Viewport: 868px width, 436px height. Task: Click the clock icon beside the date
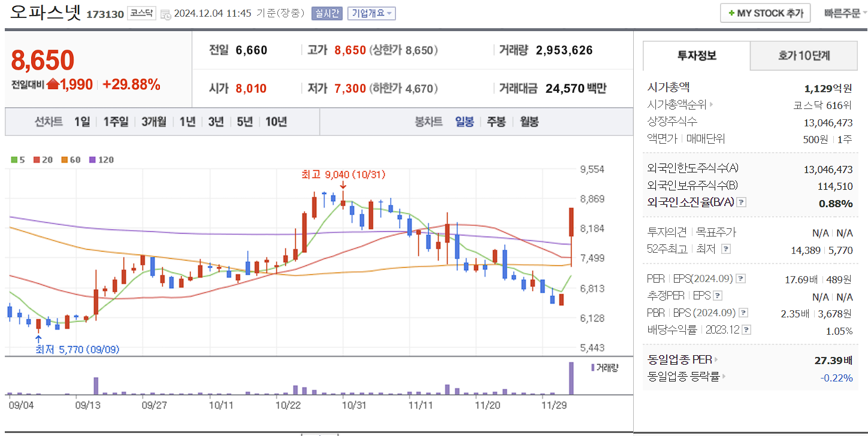click(165, 13)
